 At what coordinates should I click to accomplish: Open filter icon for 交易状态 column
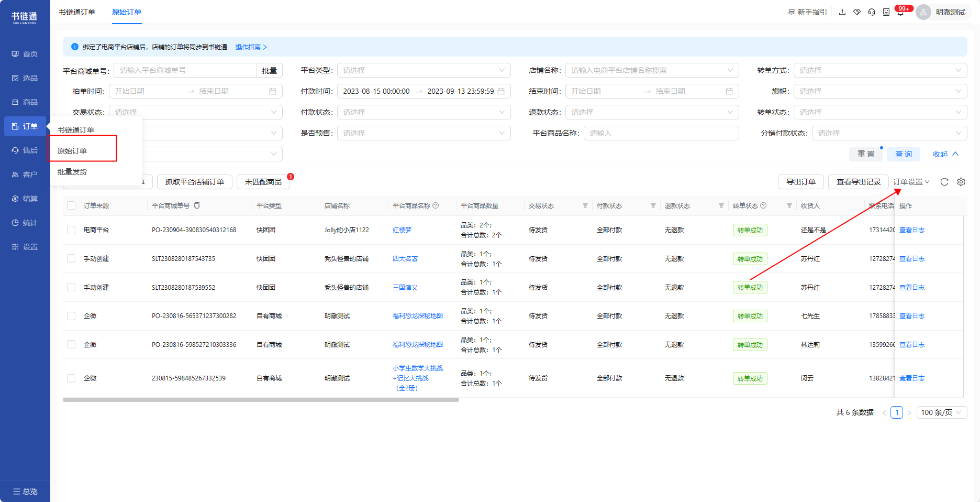coord(585,205)
